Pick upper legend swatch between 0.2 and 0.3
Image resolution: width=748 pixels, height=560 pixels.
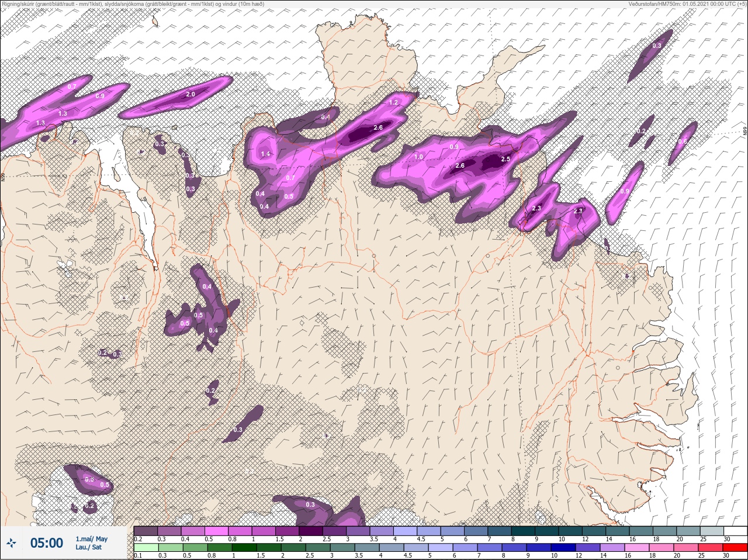coord(146,531)
